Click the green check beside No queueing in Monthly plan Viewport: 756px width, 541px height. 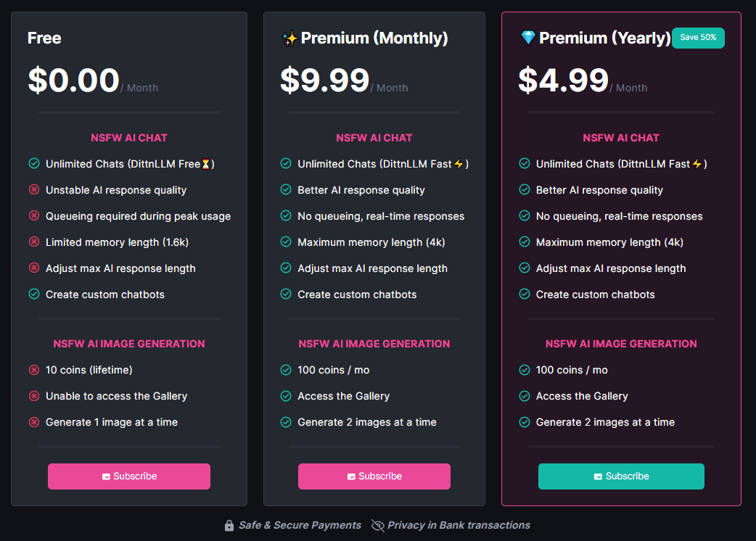point(286,216)
